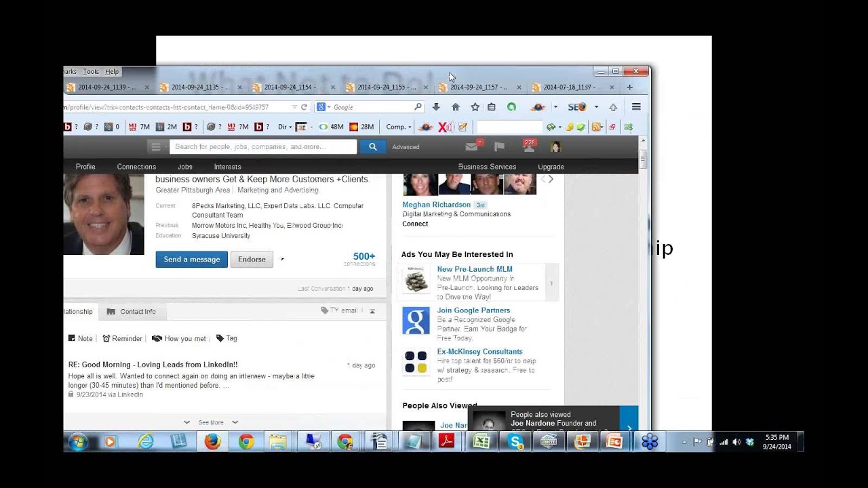Click the RSS feed icon in the SEO toolbar

tap(596, 127)
